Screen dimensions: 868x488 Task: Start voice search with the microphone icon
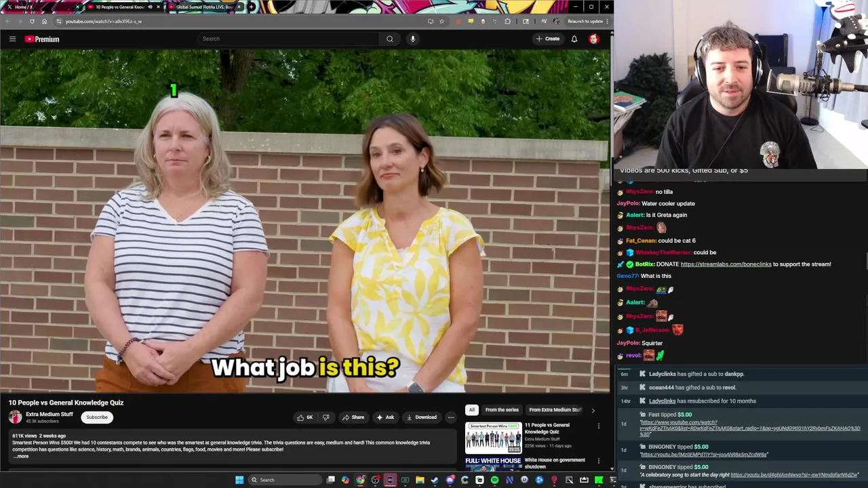click(412, 39)
